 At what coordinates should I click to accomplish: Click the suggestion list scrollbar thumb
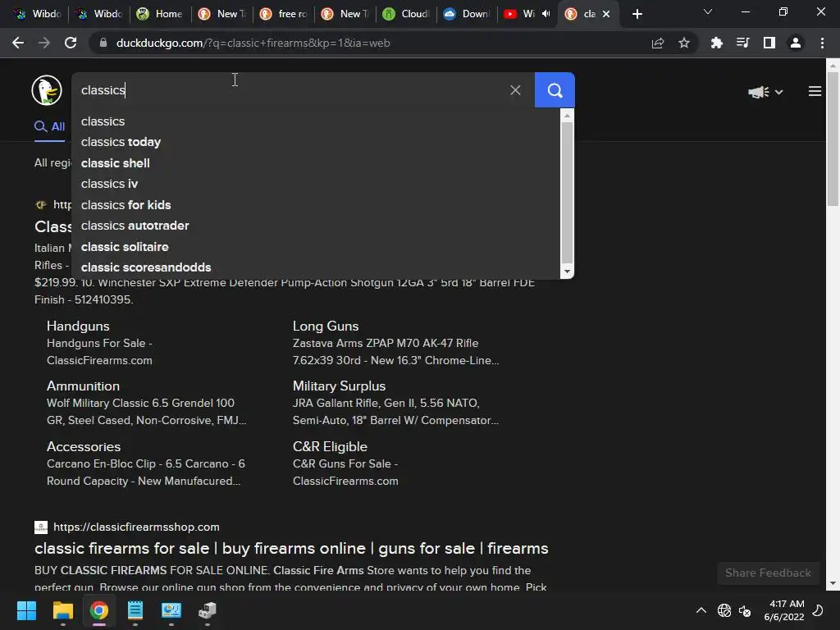click(x=567, y=193)
